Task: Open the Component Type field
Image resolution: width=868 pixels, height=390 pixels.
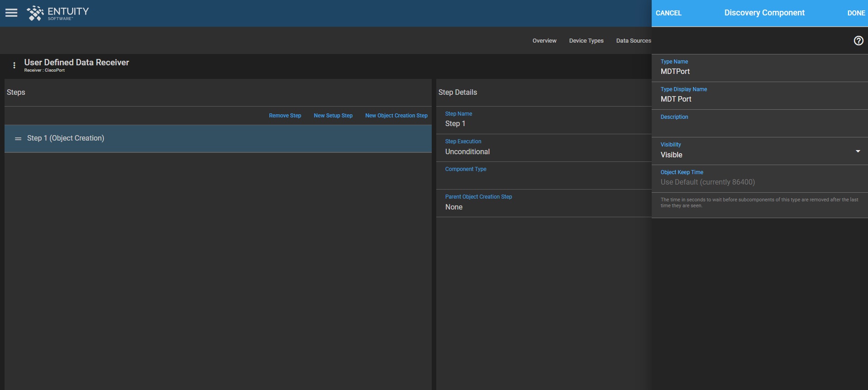Action: (x=544, y=175)
